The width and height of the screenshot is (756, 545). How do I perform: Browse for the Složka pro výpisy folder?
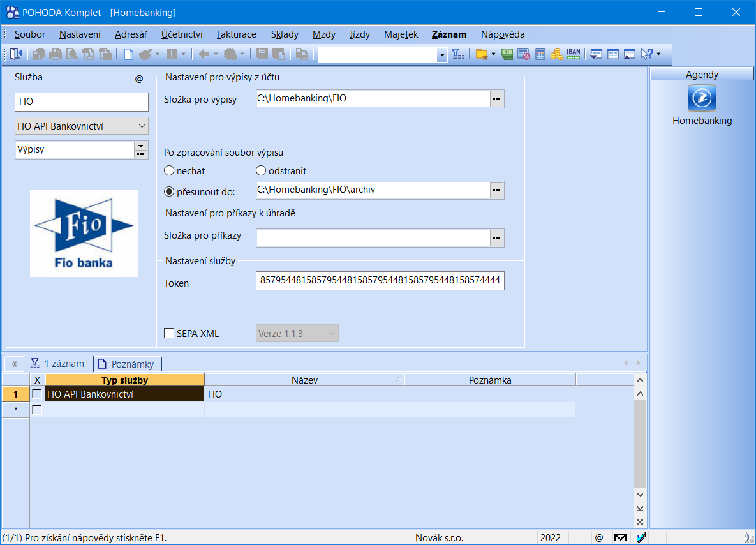click(x=496, y=99)
